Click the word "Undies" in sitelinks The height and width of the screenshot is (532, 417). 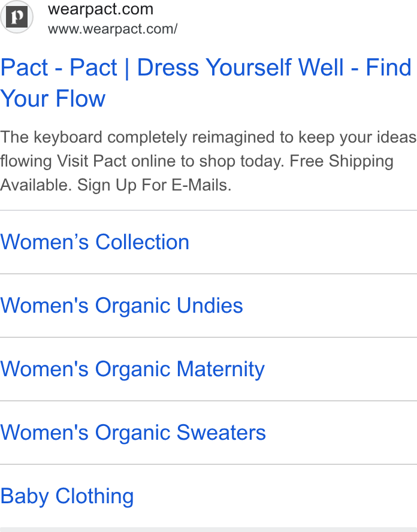click(210, 306)
